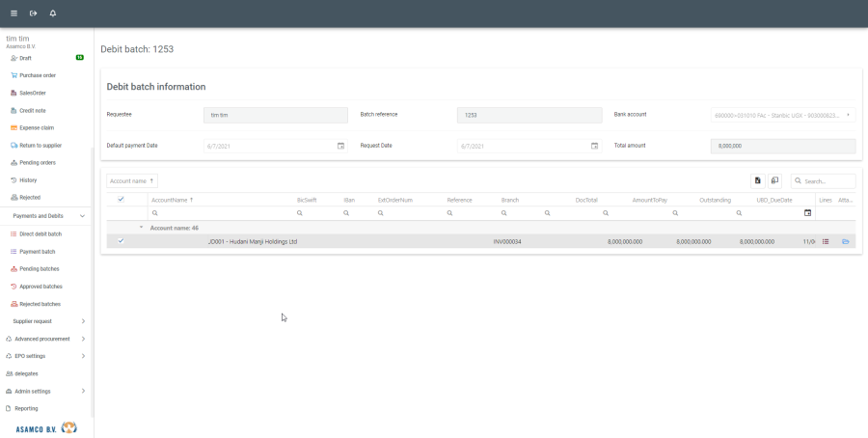Viewport: 868px width, 438px height.
Task: Click the column chooser icon above grid
Action: [774, 180]
